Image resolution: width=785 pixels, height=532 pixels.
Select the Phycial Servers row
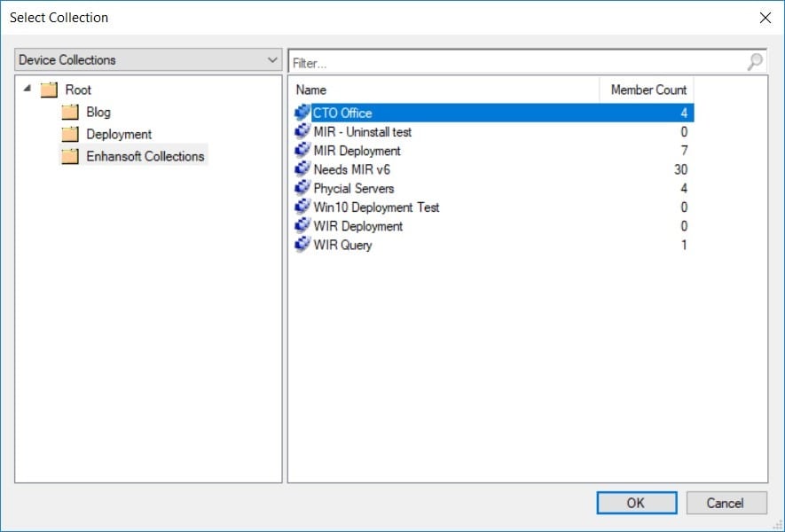point(494,188)
